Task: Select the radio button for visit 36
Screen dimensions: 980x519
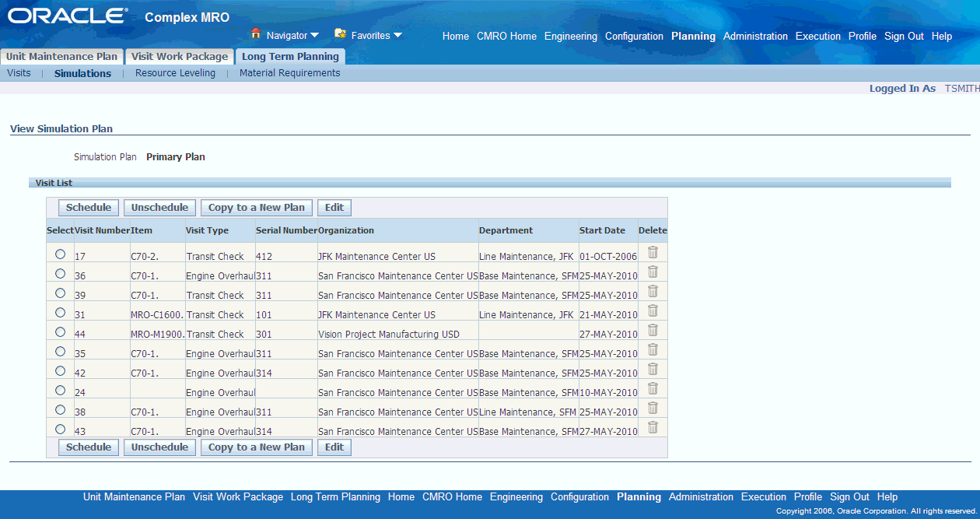Action: [60, 274]
